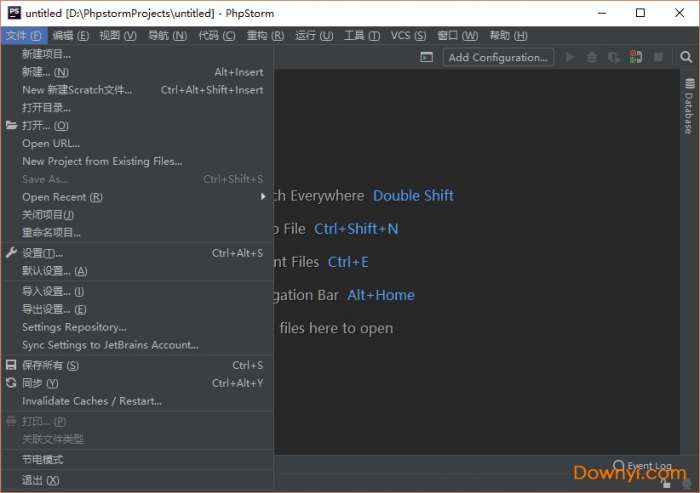Open the VCS menu
The image size is (700, 493).
[x=406, y=35]
